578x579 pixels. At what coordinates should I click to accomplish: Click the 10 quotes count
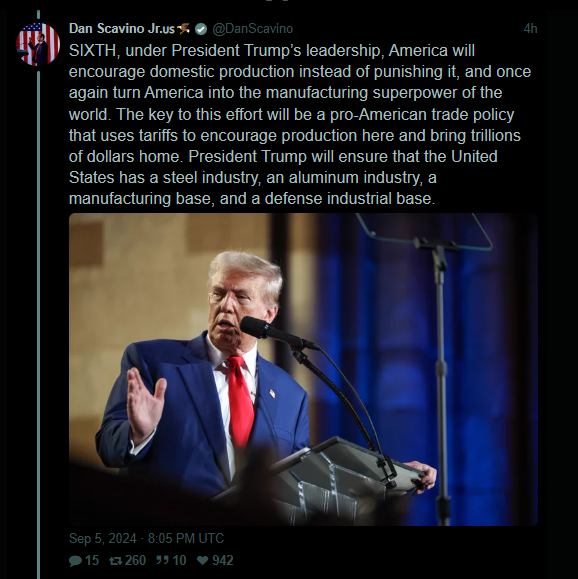tap(179, 561)
